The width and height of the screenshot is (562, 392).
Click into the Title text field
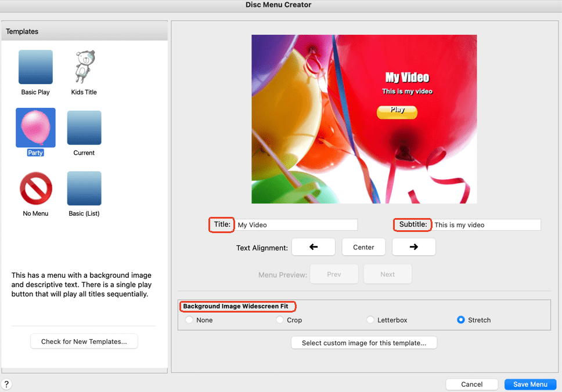coord(296,224)
